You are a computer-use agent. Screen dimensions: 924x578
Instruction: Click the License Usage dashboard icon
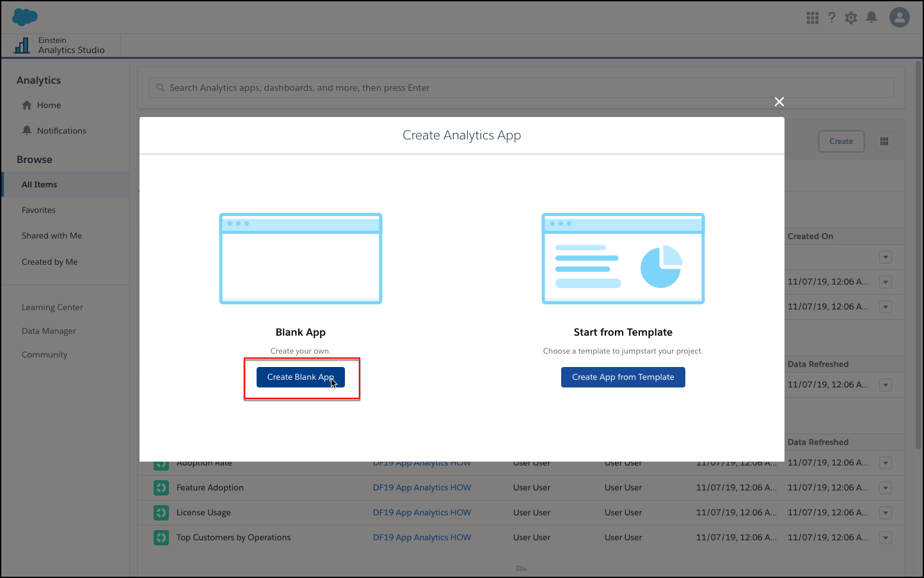[161, 513]
